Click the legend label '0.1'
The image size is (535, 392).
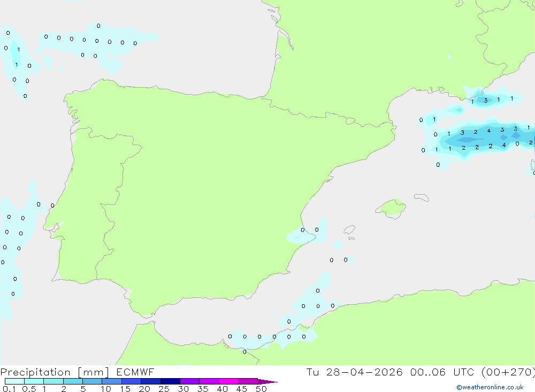point(9,389)
